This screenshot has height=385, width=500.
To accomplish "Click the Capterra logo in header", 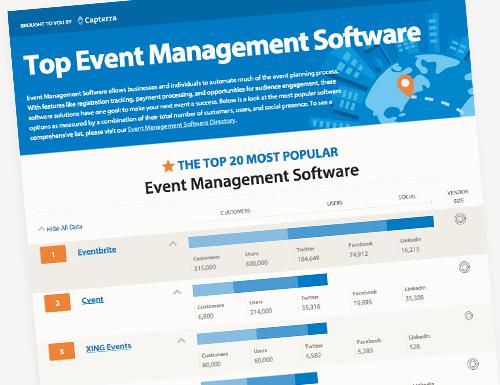I will (97, 20).
